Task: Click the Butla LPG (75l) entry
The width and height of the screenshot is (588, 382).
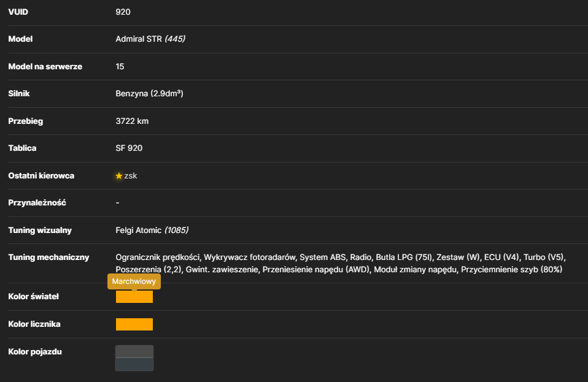Action: point(404,258)
